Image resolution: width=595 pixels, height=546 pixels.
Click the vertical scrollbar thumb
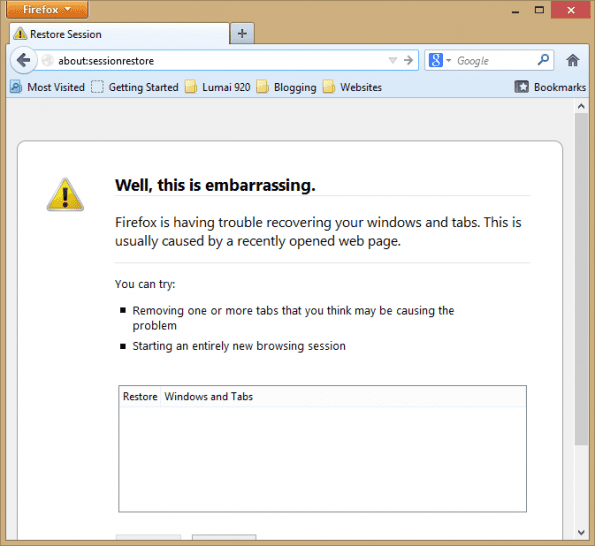tap(581, 279)
